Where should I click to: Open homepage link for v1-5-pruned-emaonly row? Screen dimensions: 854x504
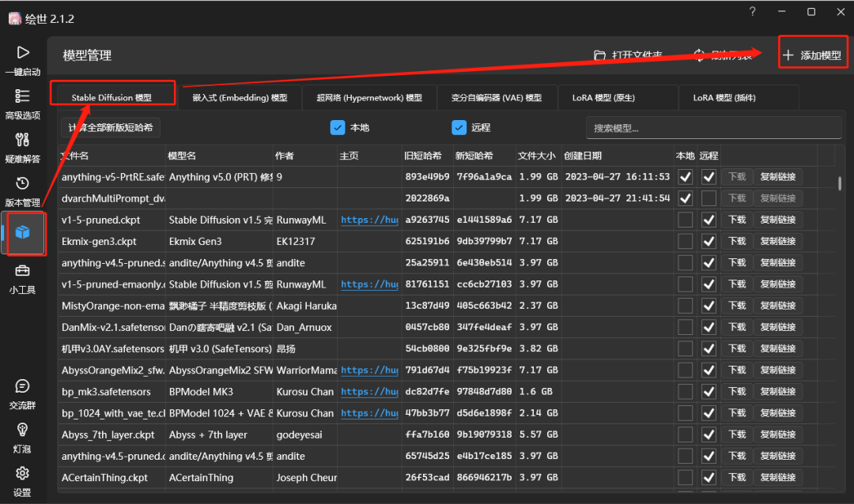[369, 284]
